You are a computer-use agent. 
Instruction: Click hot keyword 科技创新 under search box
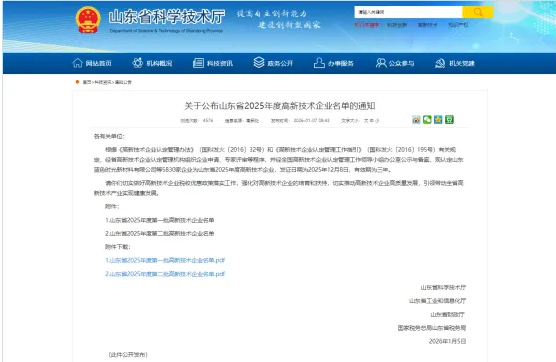pos(397,25)
